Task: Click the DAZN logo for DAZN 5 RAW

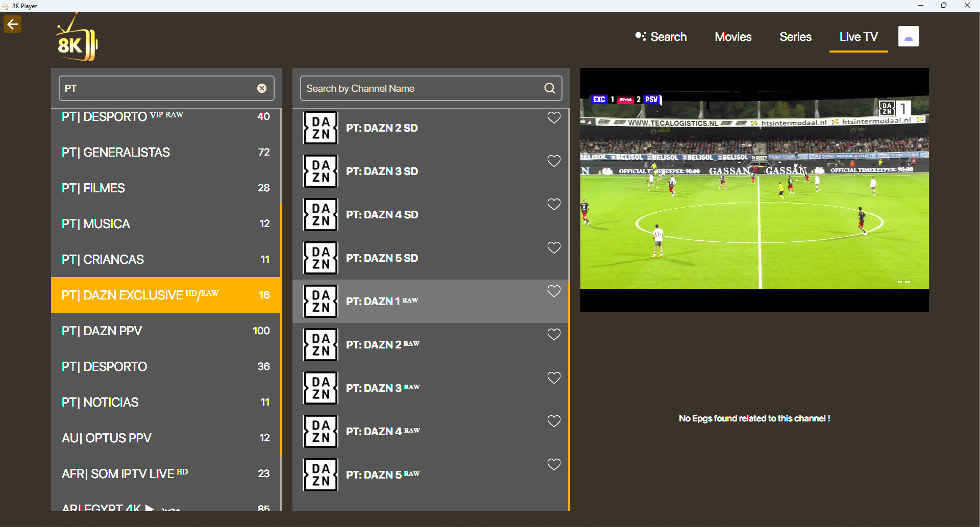Action: click(321, 474)
